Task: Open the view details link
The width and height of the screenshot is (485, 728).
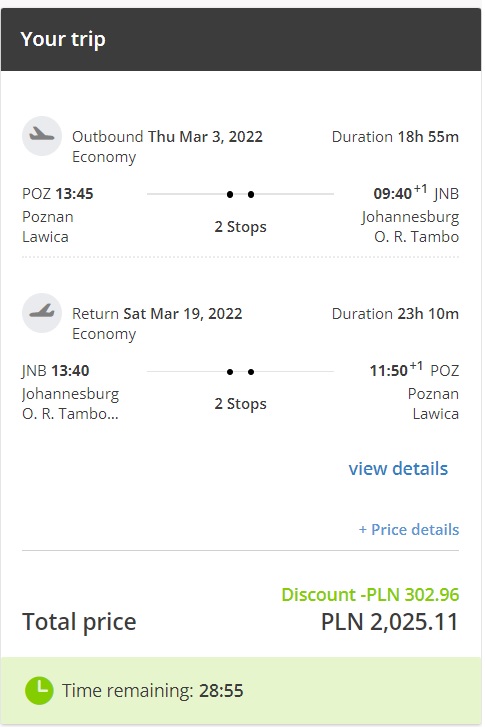Action: tap(398, 468)
